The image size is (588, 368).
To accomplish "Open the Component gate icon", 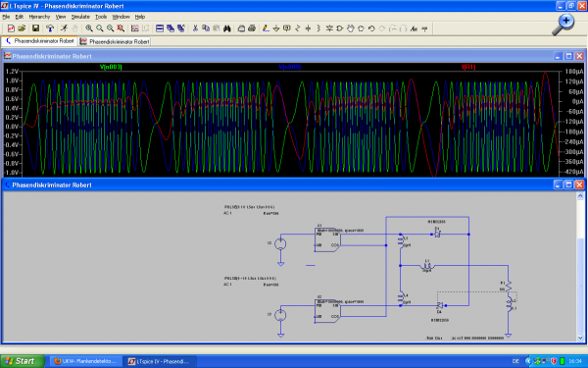I will [x=340, y=28].
